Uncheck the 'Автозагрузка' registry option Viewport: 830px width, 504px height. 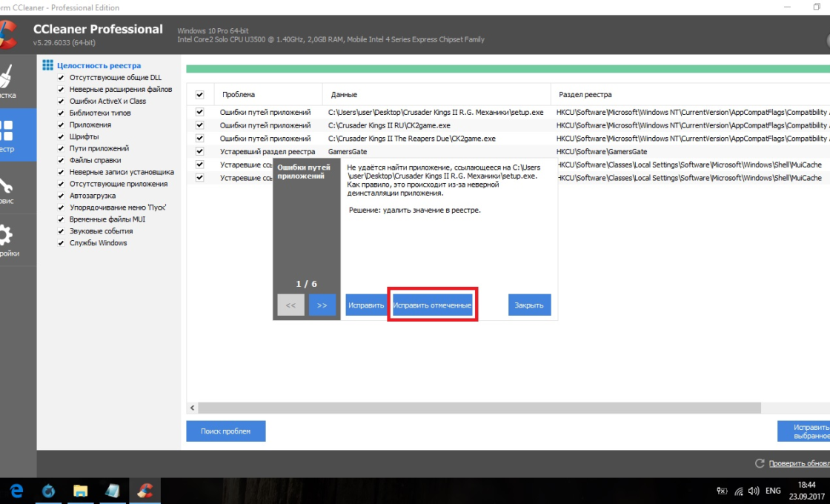(x=62, y=196)
